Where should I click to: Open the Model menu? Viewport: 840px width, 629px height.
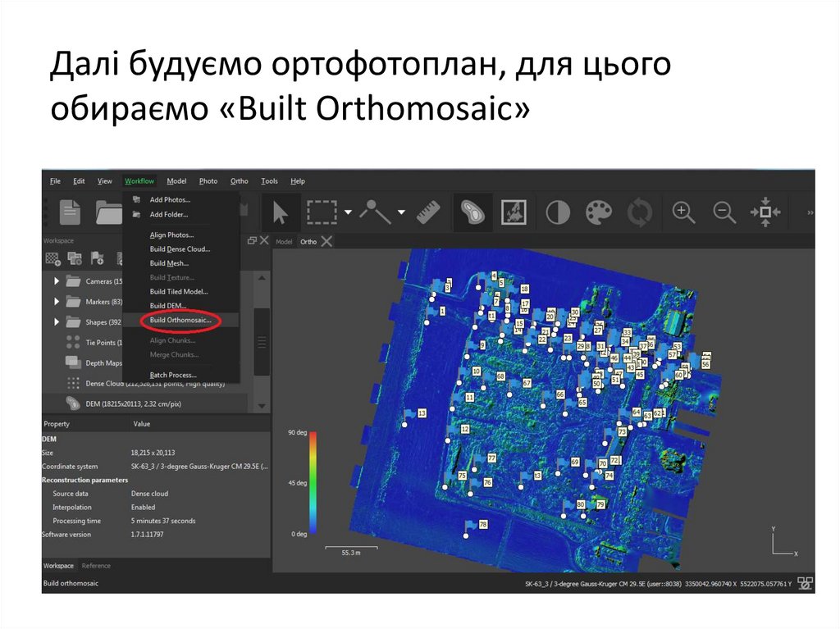(x=176, y=181)
